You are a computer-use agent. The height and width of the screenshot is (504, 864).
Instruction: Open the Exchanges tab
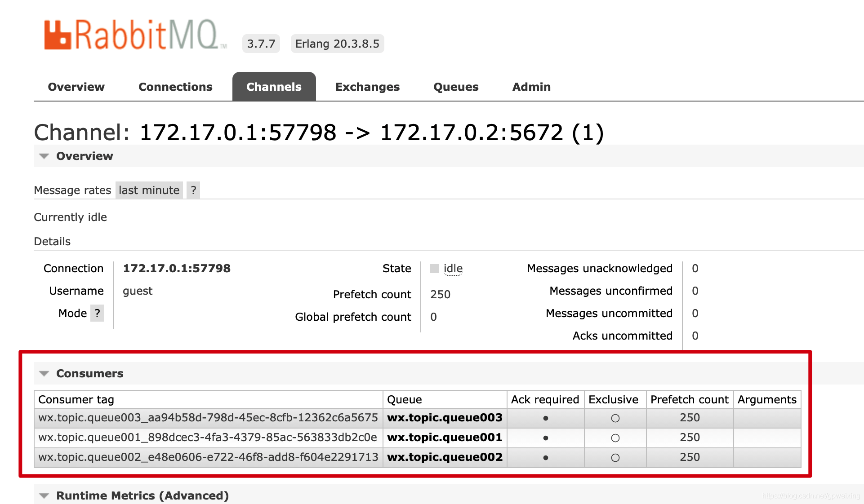[x=367, y=87]
